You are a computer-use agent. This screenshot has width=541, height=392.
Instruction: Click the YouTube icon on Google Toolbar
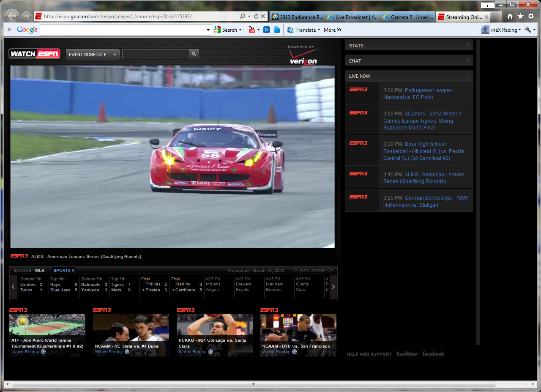[252, 30]
